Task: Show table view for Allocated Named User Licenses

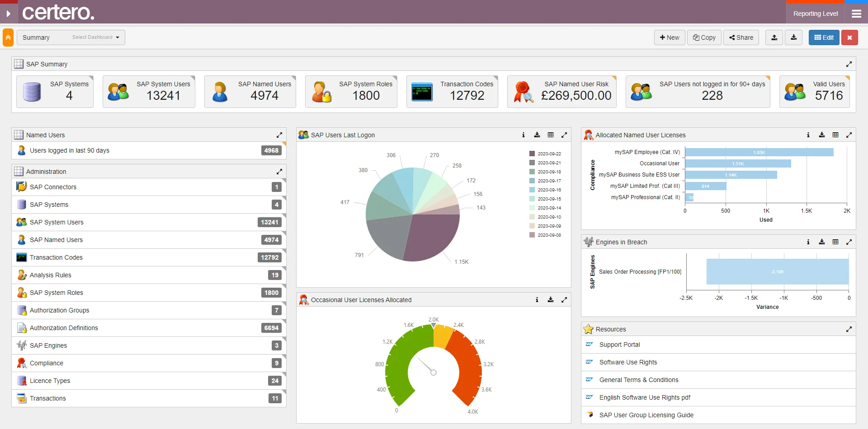Action: point(835,135)
